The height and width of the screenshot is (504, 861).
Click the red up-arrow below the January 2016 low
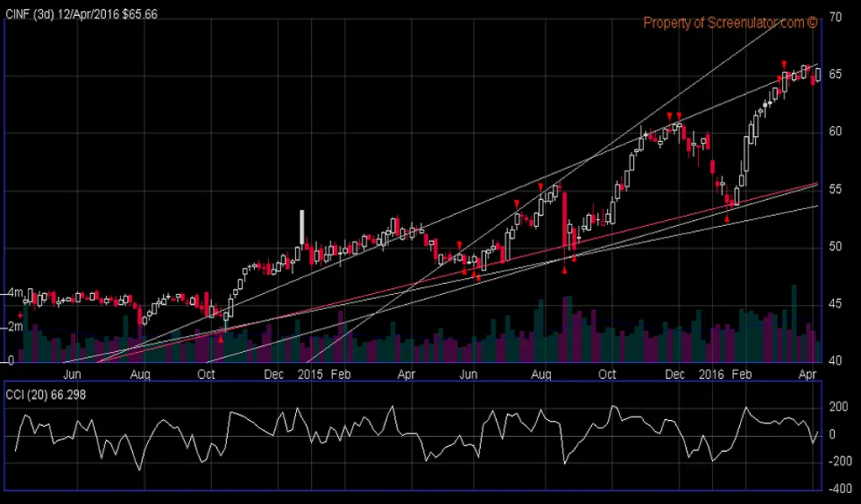pyautogui.click(x=727, y=219)
